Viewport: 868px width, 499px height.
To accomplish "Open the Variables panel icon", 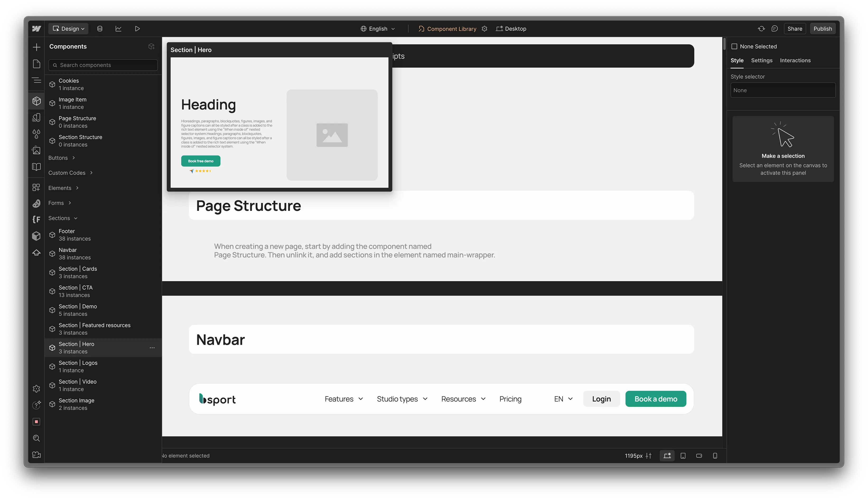I will point(36,118).
